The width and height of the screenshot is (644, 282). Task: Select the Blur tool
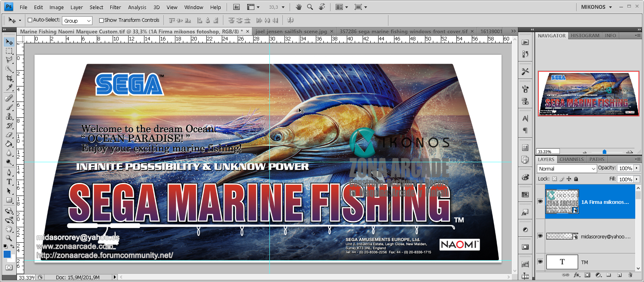[x=9, y=153]
